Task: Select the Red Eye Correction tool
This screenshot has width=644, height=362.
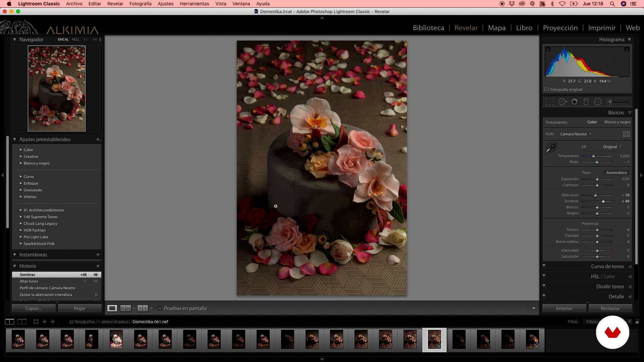Action: coord(575,102)
